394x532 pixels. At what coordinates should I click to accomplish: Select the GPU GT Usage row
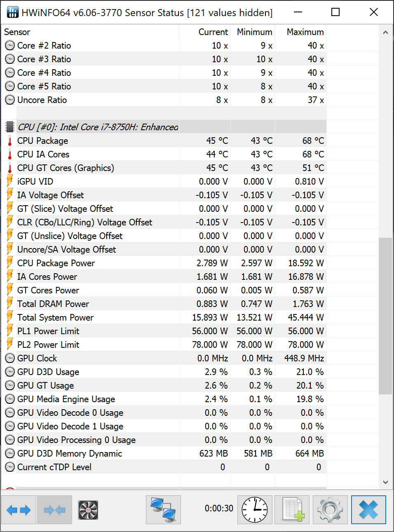pos(164,385)
